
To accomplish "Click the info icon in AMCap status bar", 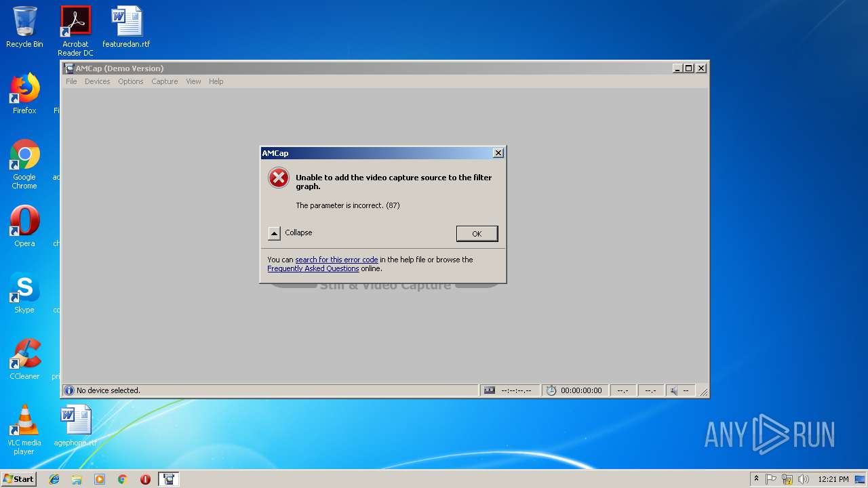I will (x=68, y=390).
